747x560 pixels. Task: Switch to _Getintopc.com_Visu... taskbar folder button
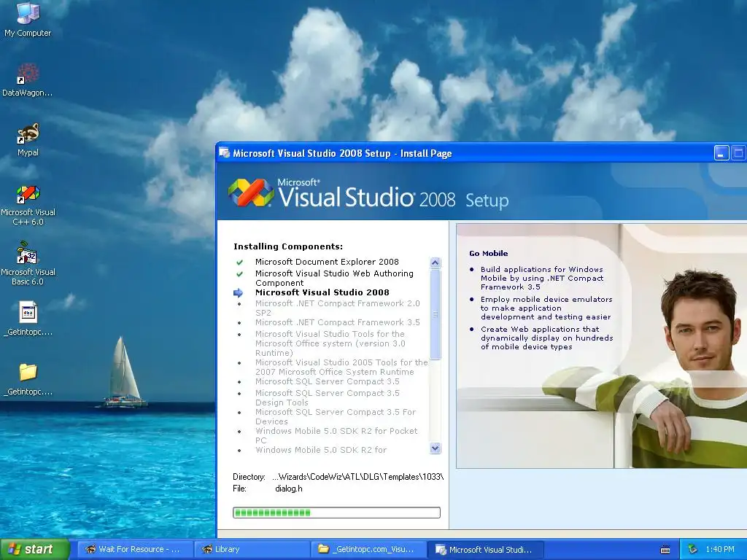(x=368, y=550)
